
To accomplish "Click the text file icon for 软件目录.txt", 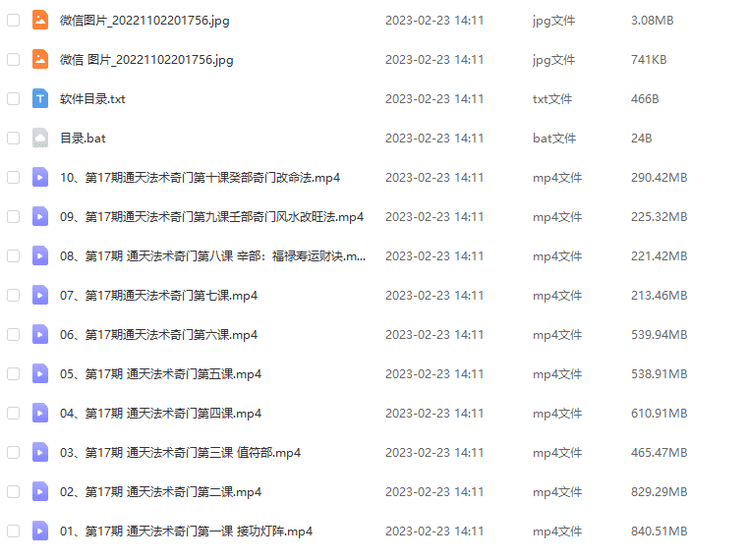I will (40, 98).
